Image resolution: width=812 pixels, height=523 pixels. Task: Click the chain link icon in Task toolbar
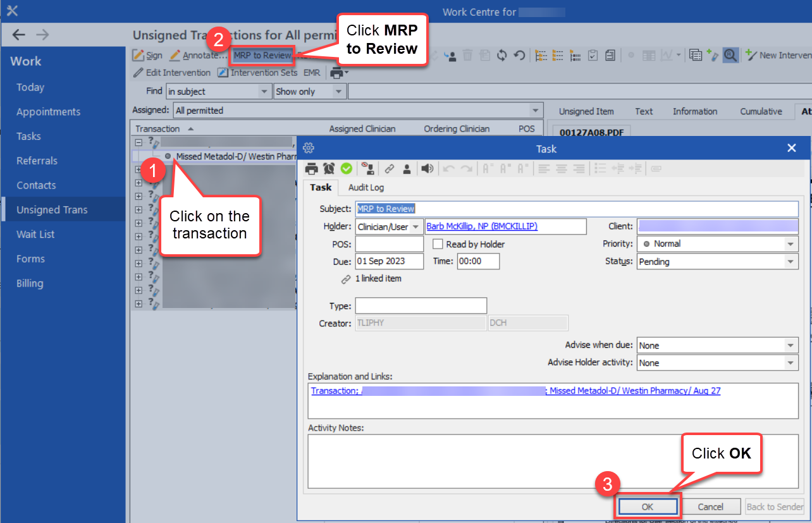[390, 169]
